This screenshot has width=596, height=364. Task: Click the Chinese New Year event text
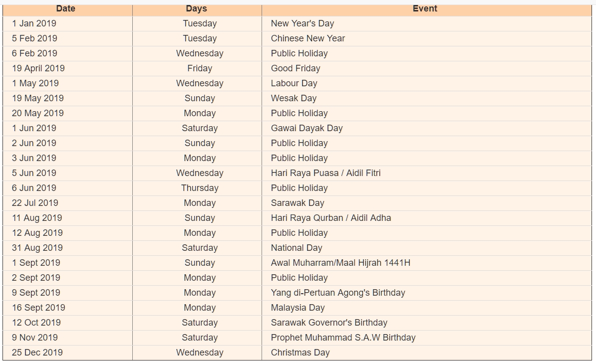[x=308, y=38]
